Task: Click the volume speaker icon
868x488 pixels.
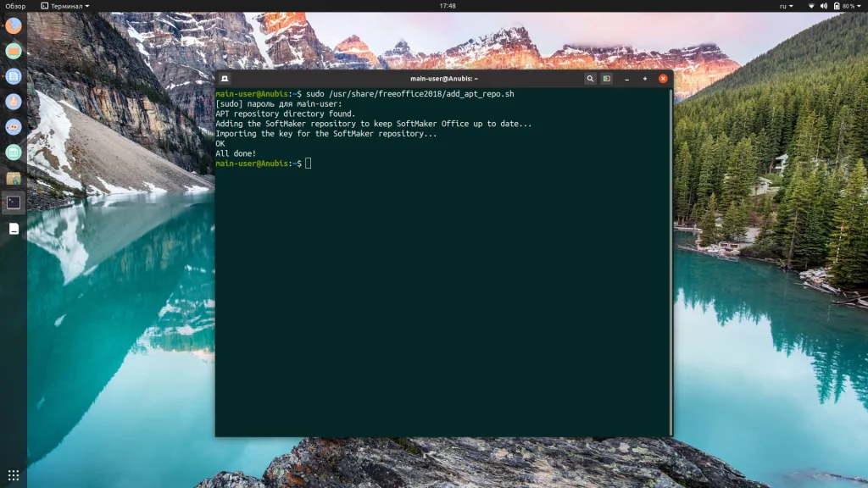Action: (x=824, y=6)
